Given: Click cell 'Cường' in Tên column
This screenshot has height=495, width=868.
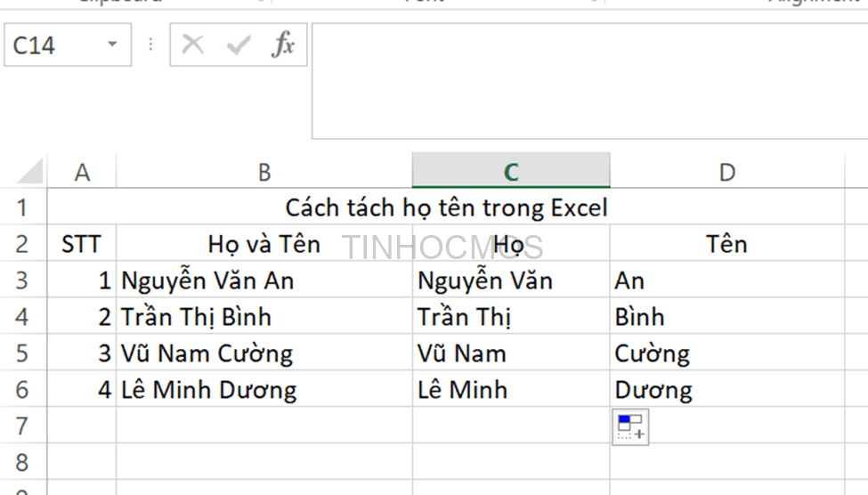Looking at the screenshot, I should pyautogui.click(x=727, y=353).
